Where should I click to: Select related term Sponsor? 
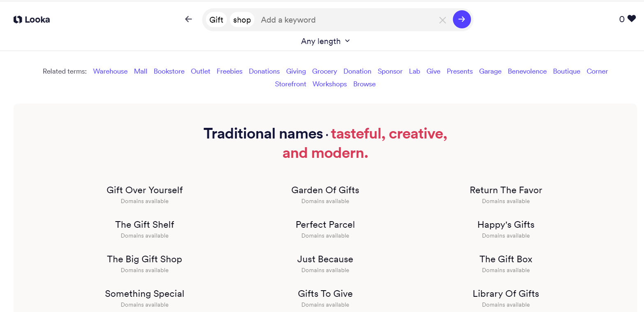(390, 71)
